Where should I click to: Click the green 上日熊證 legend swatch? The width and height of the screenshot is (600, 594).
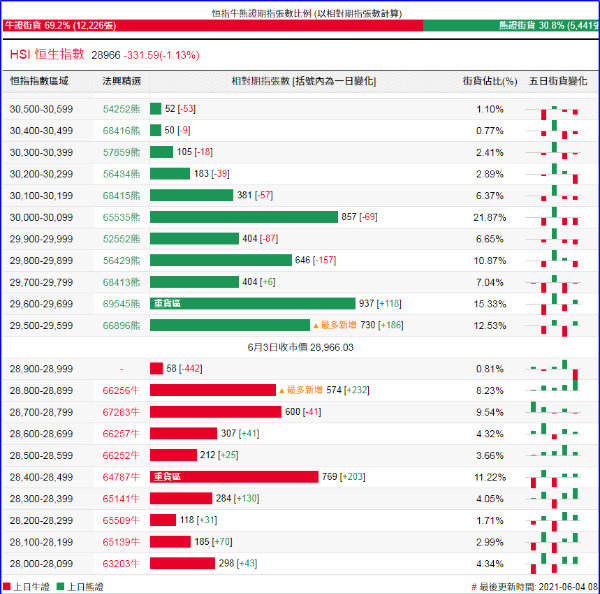(60, 586)
